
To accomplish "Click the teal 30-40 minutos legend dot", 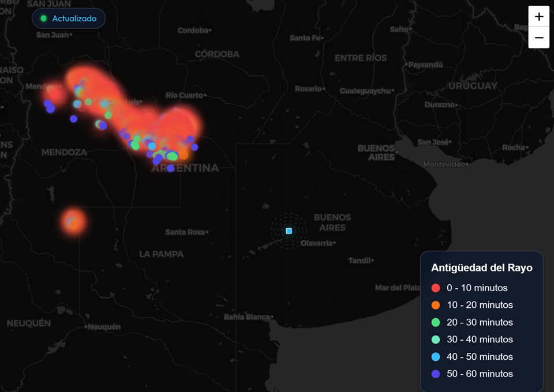I will (x=437, y=340).
